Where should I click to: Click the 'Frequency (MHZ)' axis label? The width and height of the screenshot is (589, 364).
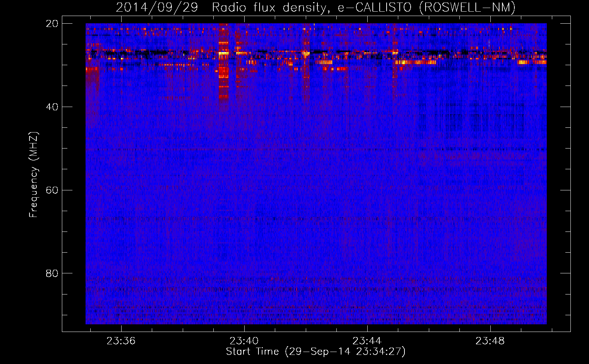[x=33, y=175]
